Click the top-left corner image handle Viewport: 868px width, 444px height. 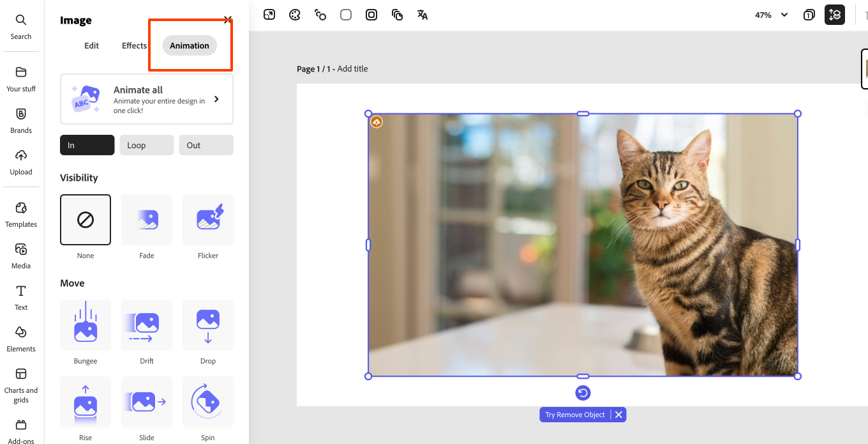click(368, 114)
